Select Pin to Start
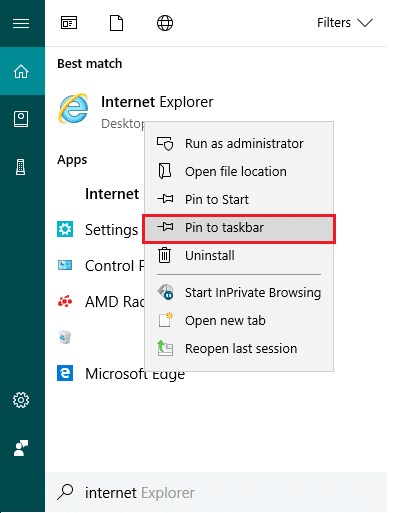The height and width of the screenshot is (513, 394). click(239, 200)
